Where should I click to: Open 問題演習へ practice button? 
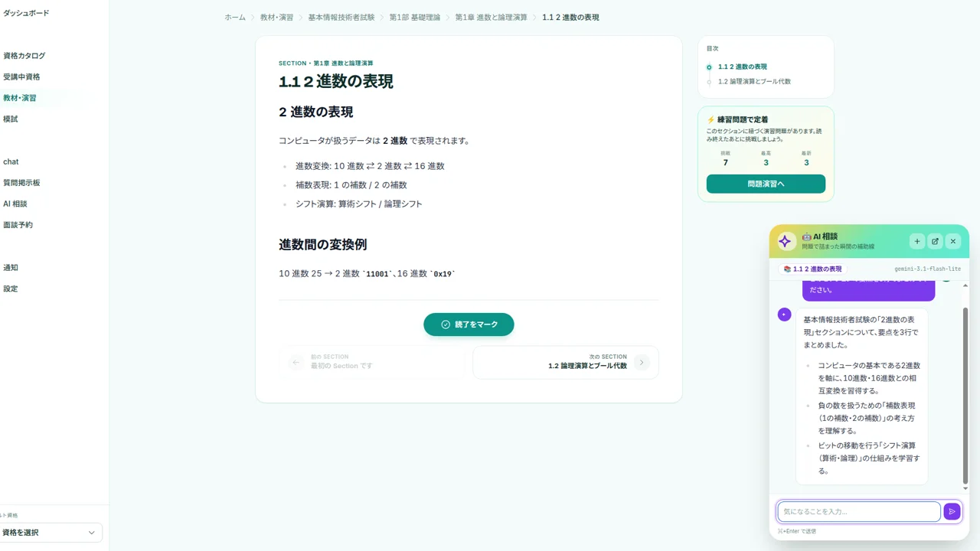pos(766,184)
